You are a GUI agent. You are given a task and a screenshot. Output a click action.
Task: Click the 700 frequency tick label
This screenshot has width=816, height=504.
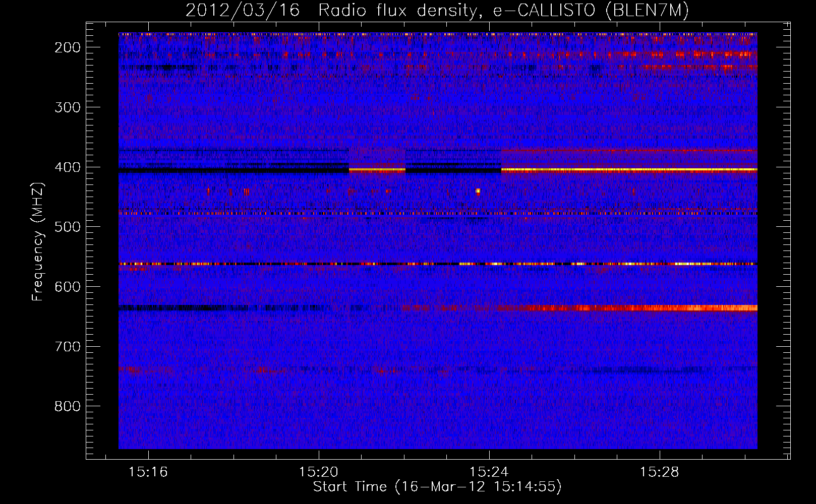tap(68, 347)
